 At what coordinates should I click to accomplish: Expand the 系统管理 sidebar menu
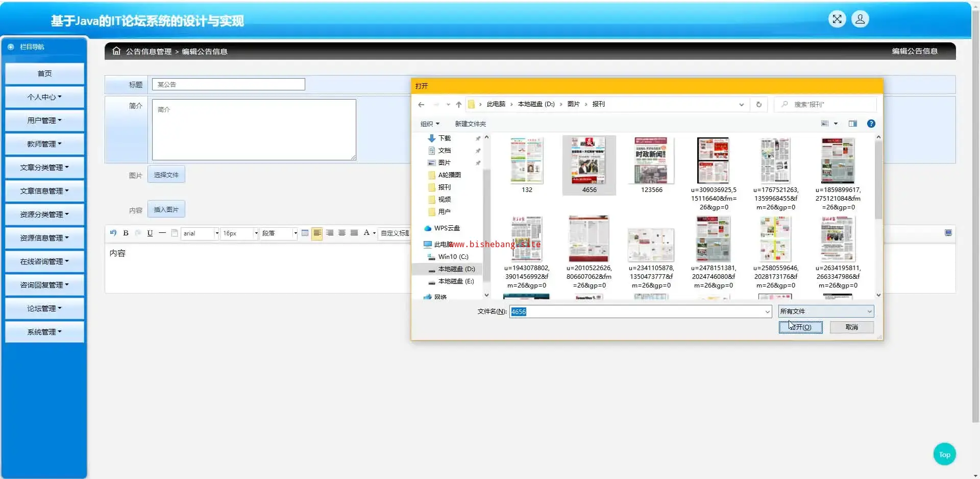pyautogui.click(x=45, y=332)
